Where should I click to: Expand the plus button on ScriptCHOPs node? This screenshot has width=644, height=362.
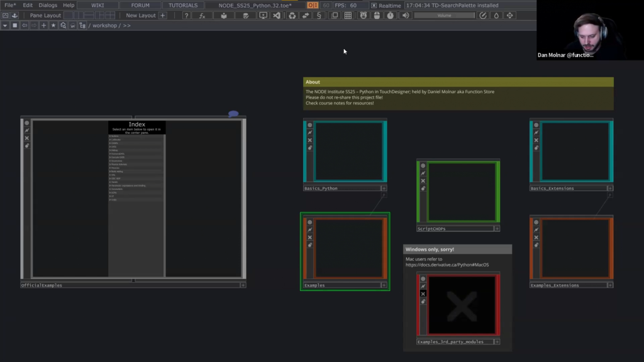click(497, 229)
